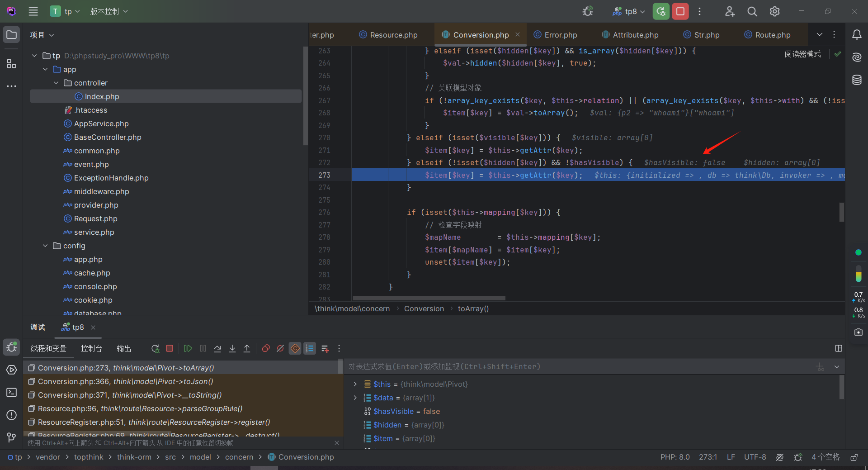The image size is (868, 470).
Task: Toggle listening for PHP debug connections
Action: pyautogui.click(x=588, y=11)
